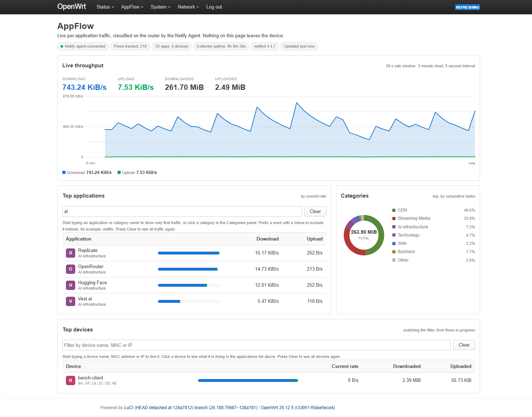Go to the OpenWrt home brand link
This screenshot has width=532, height=417.
coord(72,7)
